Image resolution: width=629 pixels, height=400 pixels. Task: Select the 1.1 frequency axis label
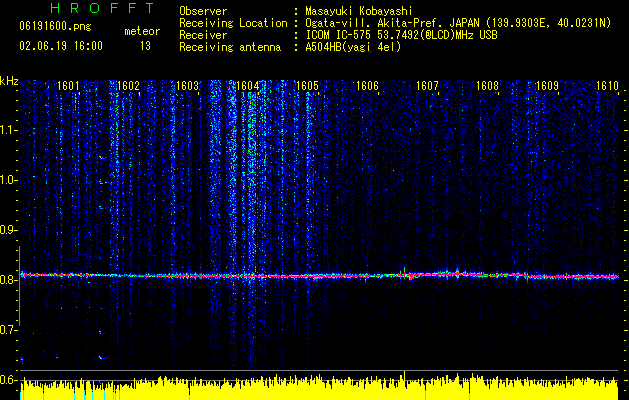pos(9,130)
